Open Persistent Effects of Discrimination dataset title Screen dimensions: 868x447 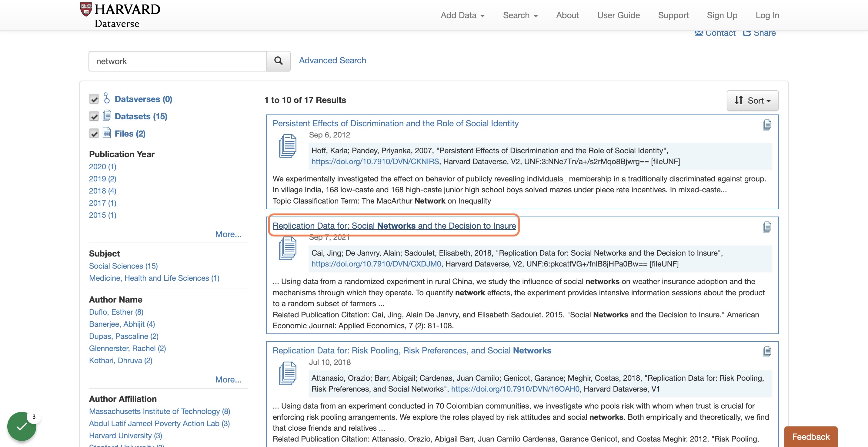395,123
